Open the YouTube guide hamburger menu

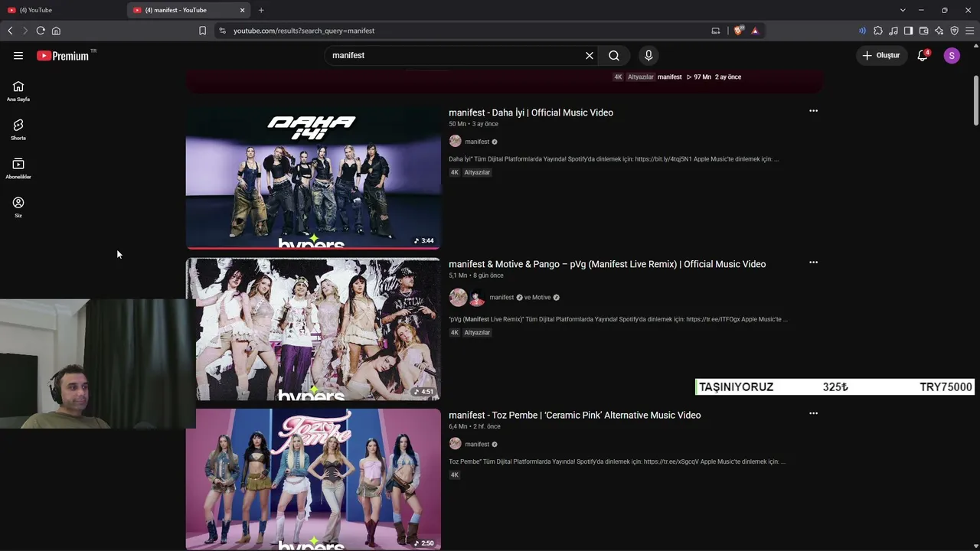point(18,55)
